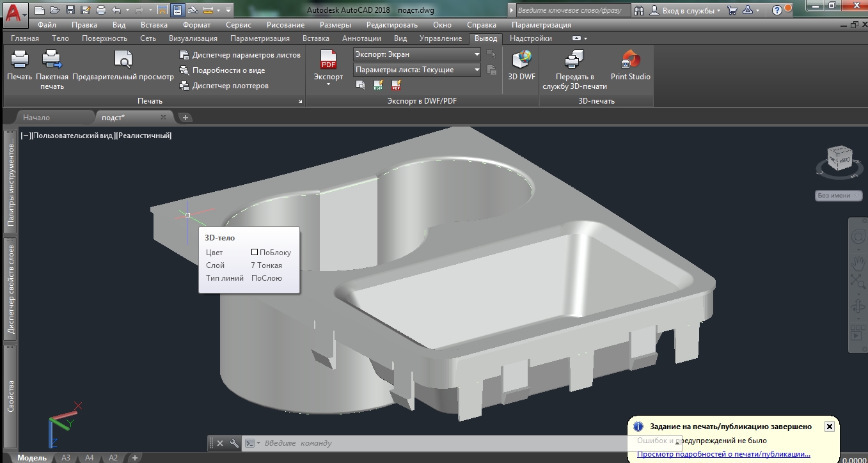
Task: Switch to the A3 layout tab
Action: point(66,458)
